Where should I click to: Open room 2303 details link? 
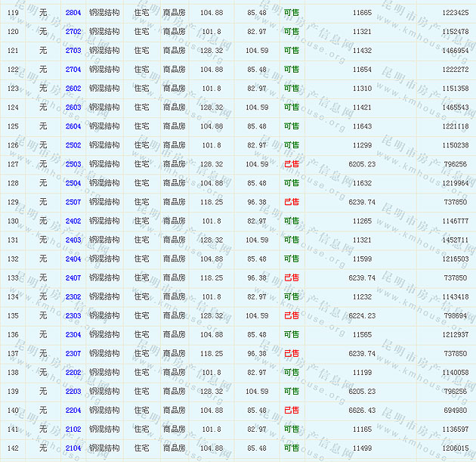[x=73, y=315]
